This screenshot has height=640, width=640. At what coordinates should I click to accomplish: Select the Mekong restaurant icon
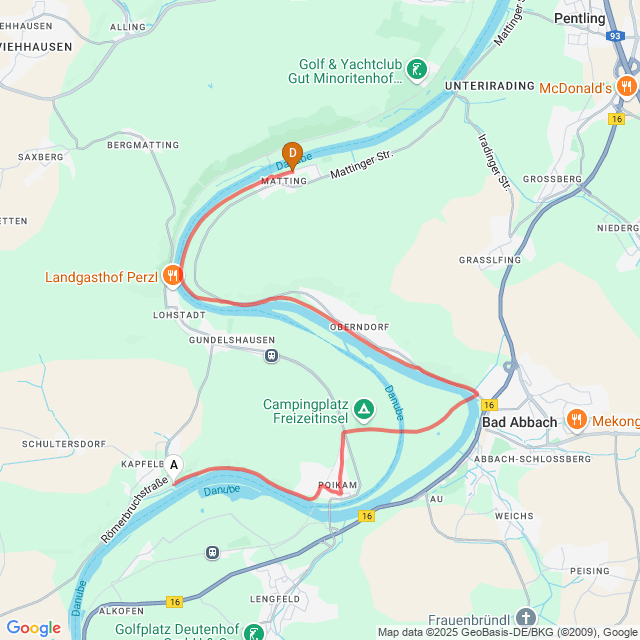[x=577, y=420]
